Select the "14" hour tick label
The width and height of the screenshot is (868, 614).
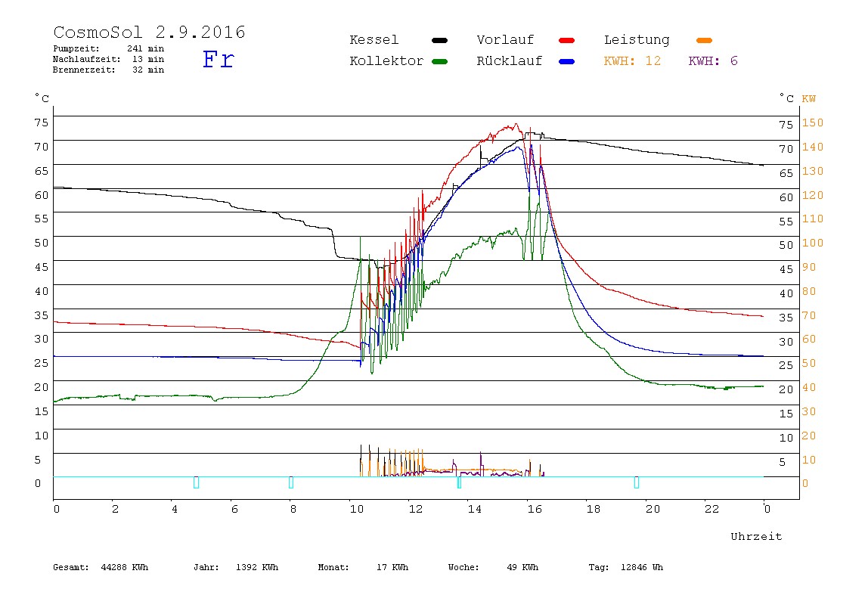tap(474, 508)
